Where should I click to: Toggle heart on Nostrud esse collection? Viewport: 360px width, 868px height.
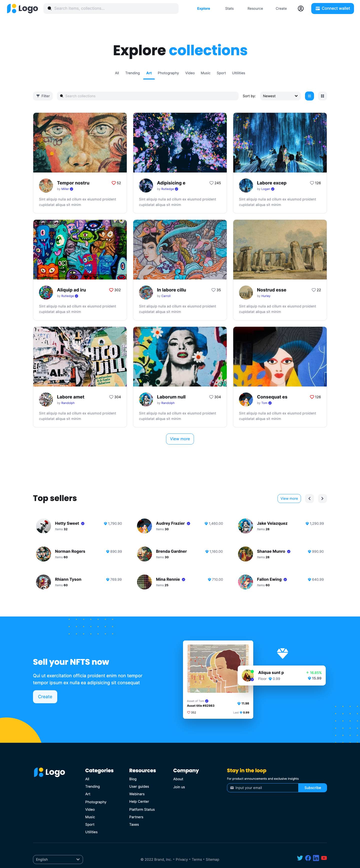pos(313,290)
